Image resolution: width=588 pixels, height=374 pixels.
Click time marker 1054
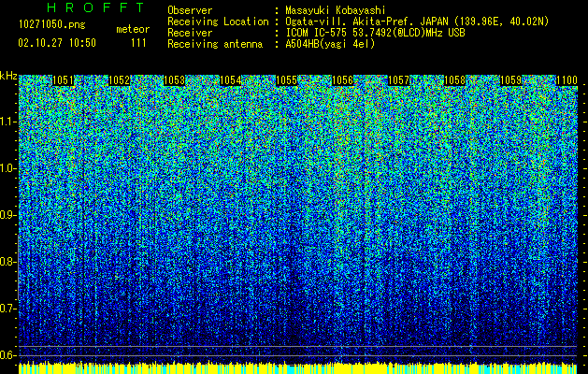(x=231, y=80)
